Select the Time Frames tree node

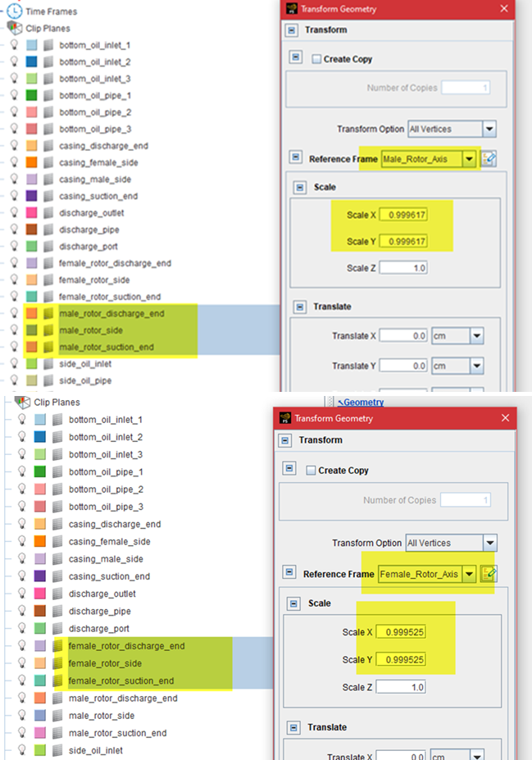[51, 11]
